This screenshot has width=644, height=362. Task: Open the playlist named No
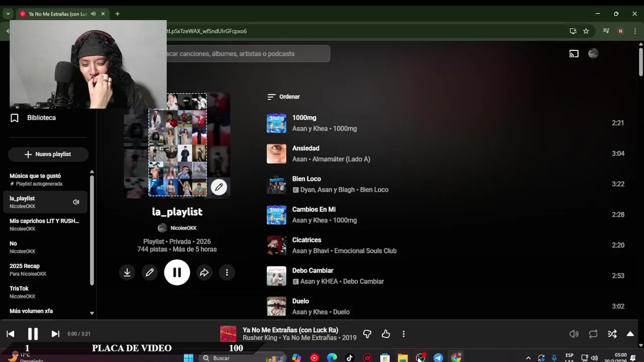point(45,247)
